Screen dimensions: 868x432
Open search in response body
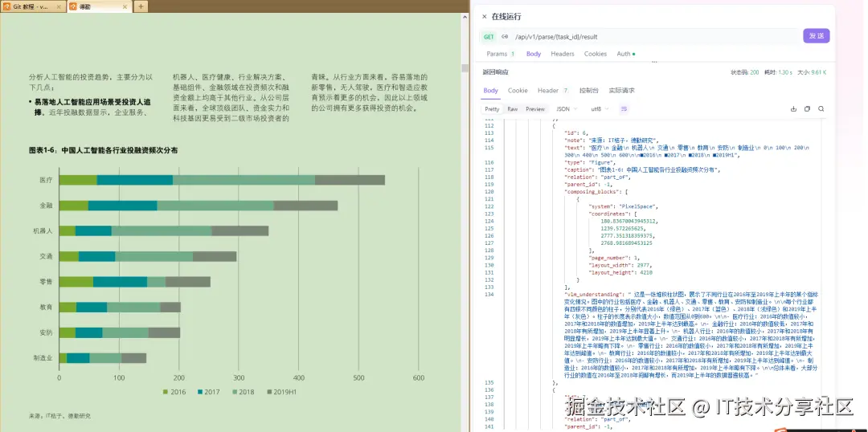click(821, 109)
